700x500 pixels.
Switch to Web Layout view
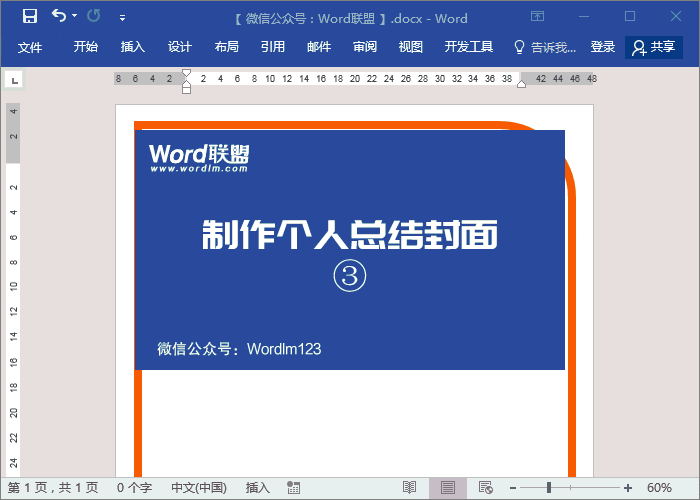[485, 488]
